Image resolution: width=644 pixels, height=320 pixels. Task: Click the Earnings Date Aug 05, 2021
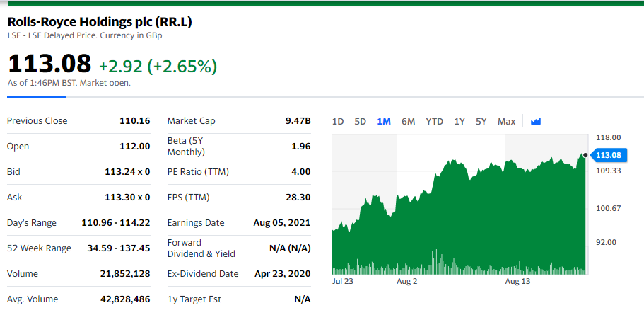(282, 223)
